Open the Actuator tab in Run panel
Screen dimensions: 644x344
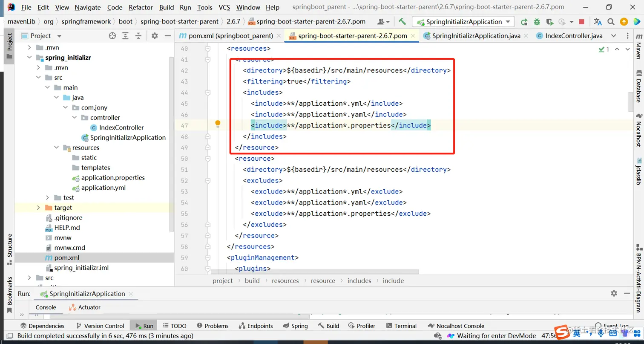click(84, 307)
